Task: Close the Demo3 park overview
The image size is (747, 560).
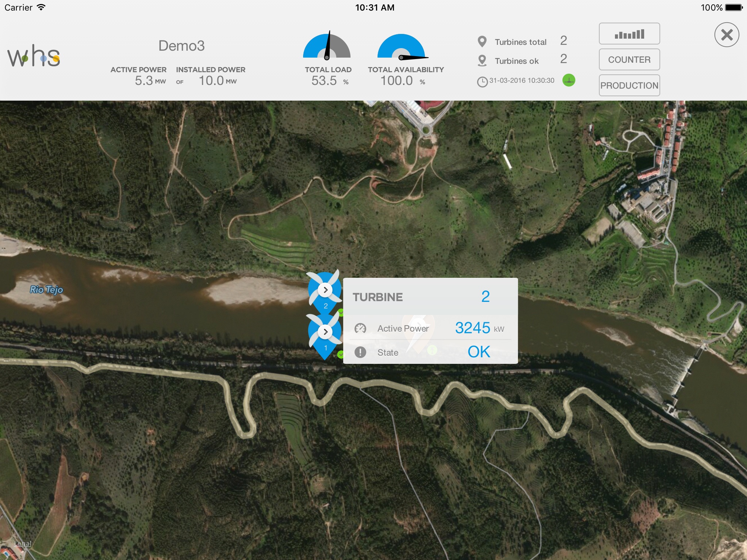Action: pos(727,35)
